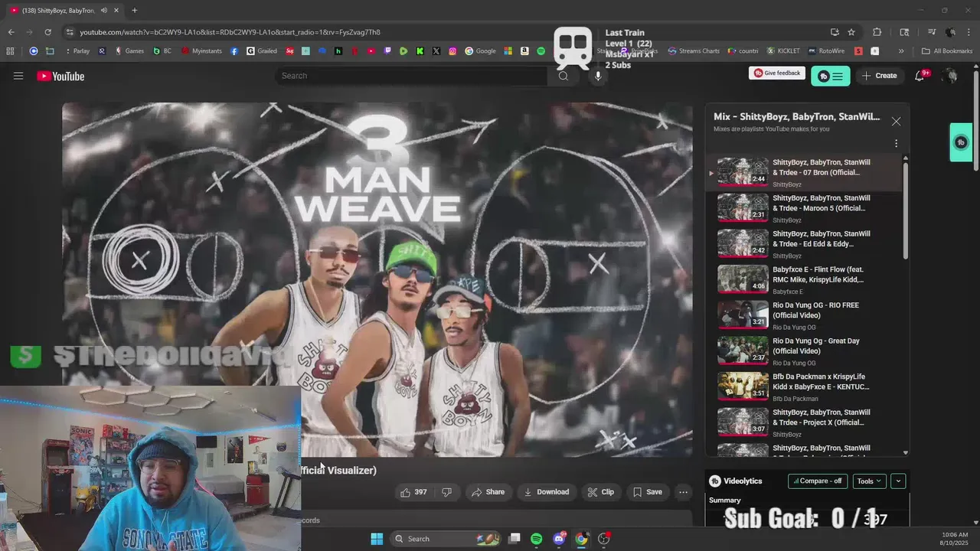Play Ed Edd & Eddy mix video

point(804,244)
